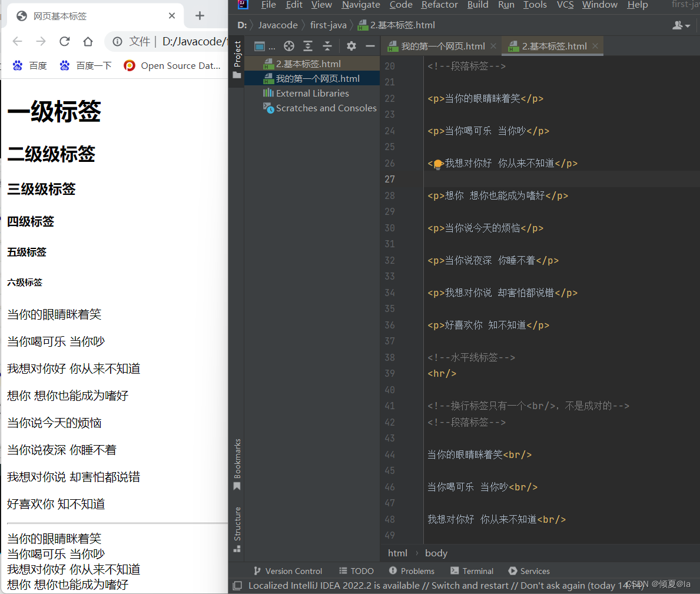The height and width of the screenshot is (594, 700).
Task: Open the Help menu
Action: pos(638,5)
